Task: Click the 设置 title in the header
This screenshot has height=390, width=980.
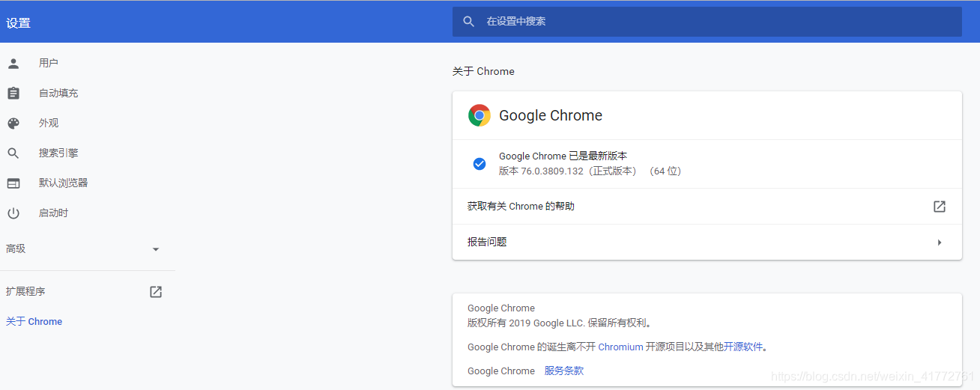Action: (18, 23)
